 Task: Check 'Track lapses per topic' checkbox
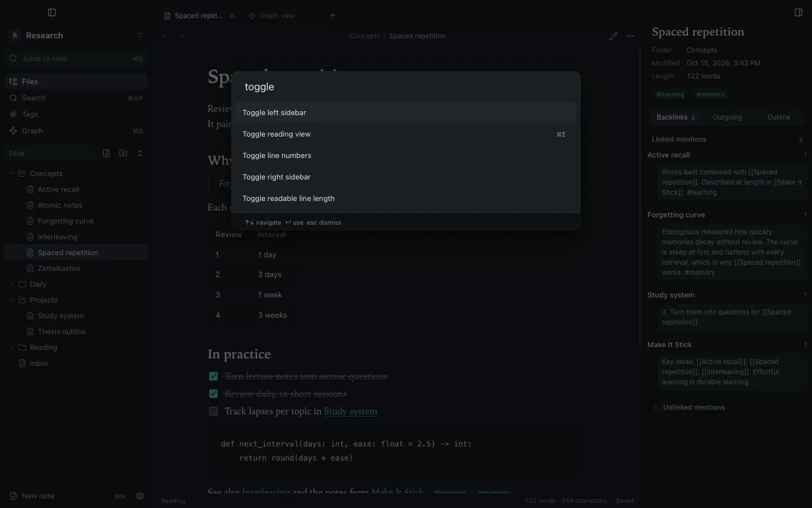[213, 411]
